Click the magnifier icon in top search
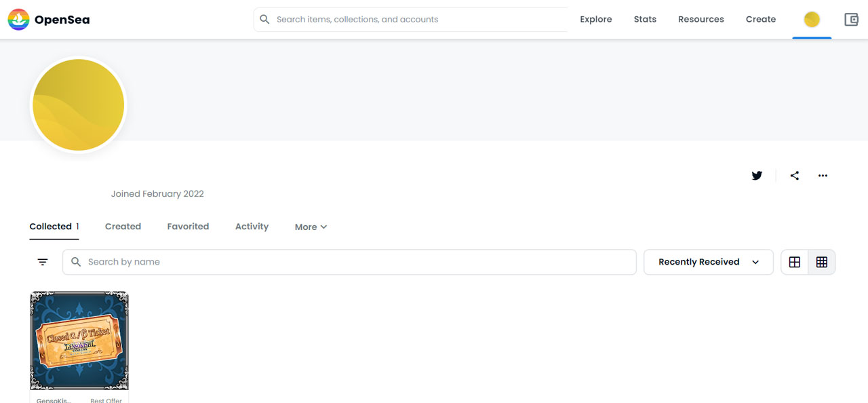 click(x=265, y=20)
